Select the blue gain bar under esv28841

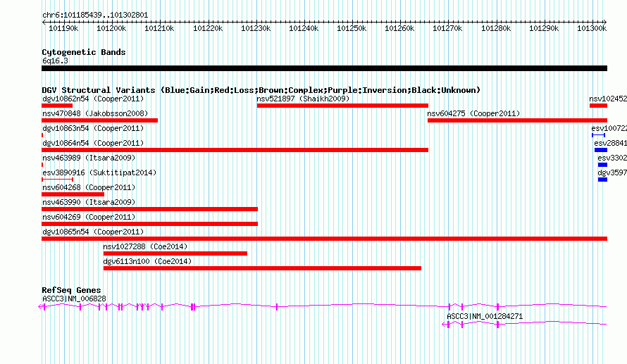pyautogui.click(x=601, y=150)
